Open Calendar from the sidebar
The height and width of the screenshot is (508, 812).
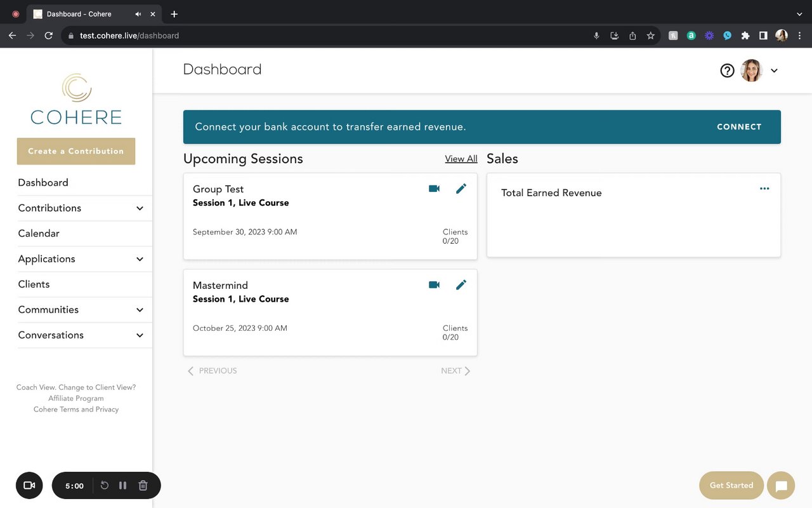coord(39,234)
